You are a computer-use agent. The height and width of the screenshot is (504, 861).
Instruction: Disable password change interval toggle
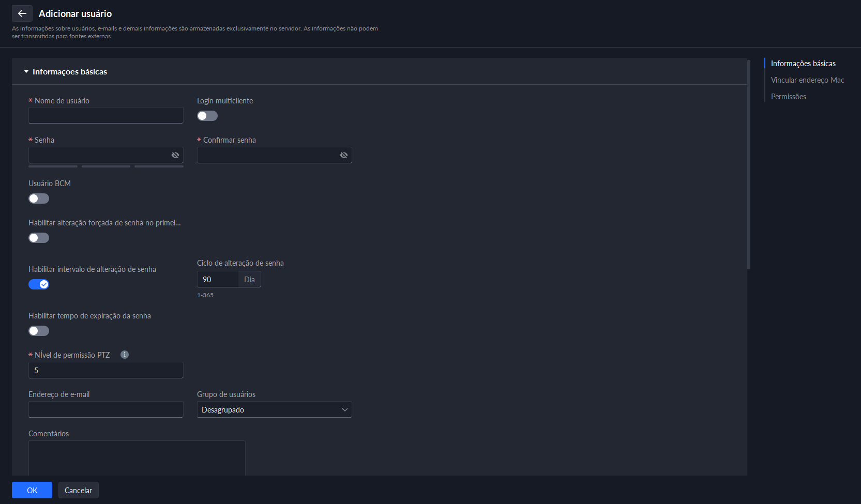(39, 284)
